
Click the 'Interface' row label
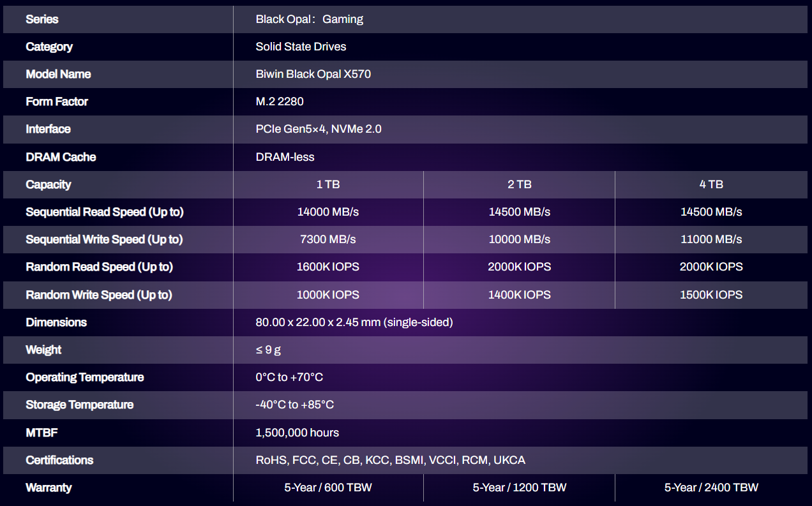(x=48, y=129)
